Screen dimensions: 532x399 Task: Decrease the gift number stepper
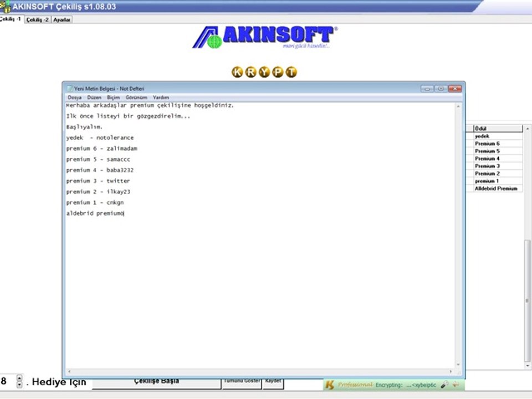[19, 385]
